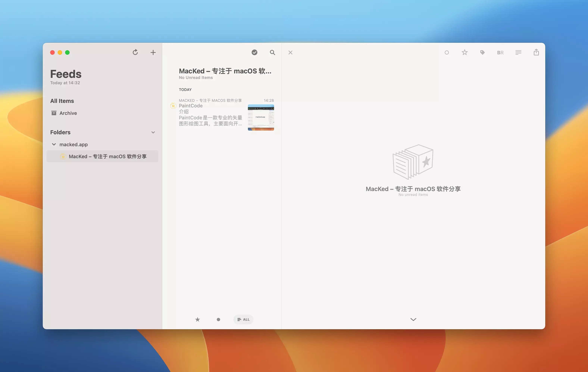Viewport: 588px width, 372px height.
Task: Open the share menu icon
Action: pos(536,52)
